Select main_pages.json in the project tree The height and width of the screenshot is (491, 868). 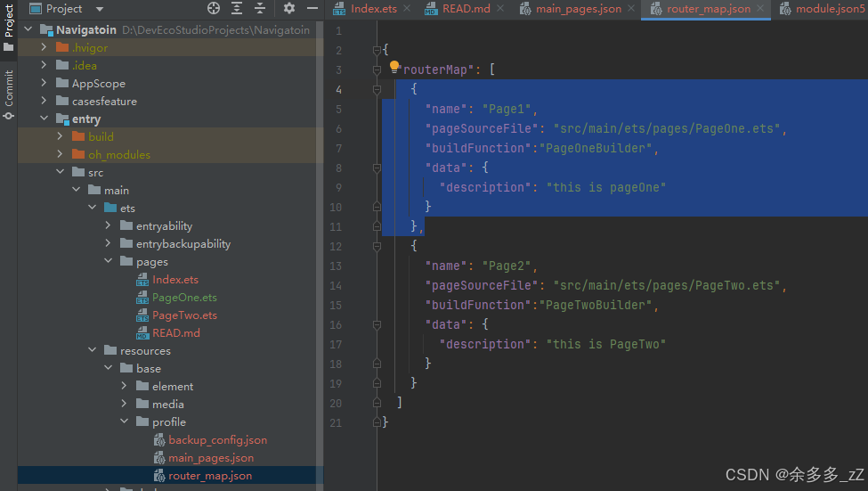(211, 458)
